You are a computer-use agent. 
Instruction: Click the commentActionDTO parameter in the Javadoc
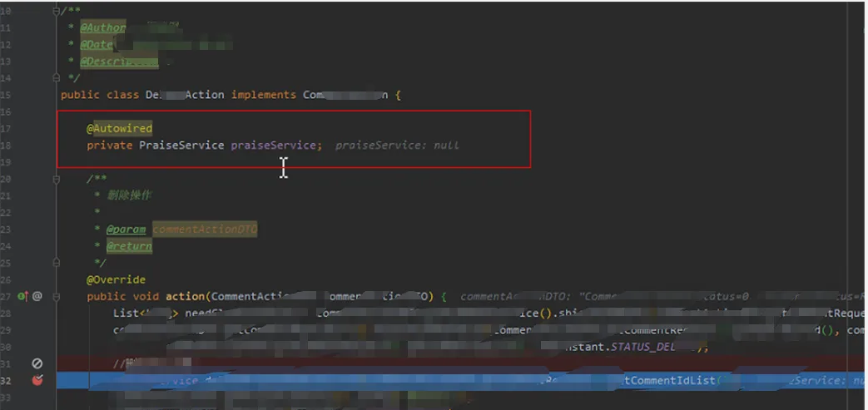[x=205, y=229]
